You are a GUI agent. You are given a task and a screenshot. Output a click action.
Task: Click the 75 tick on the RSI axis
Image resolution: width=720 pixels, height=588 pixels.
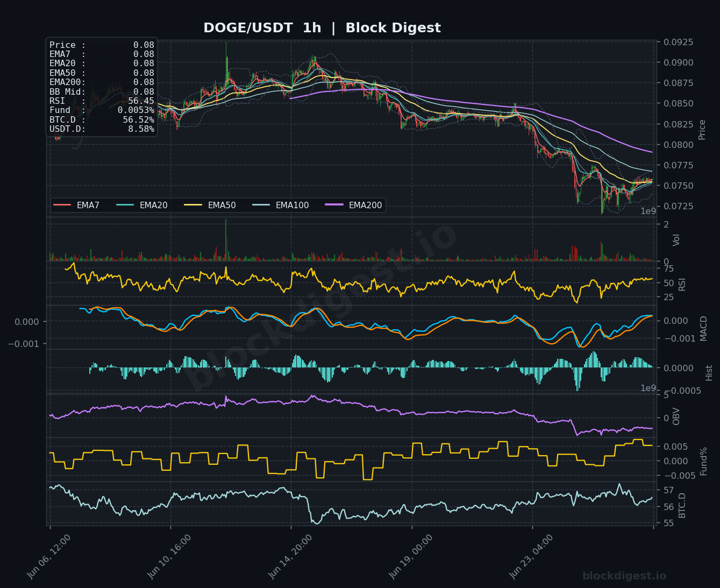[669, 268]
